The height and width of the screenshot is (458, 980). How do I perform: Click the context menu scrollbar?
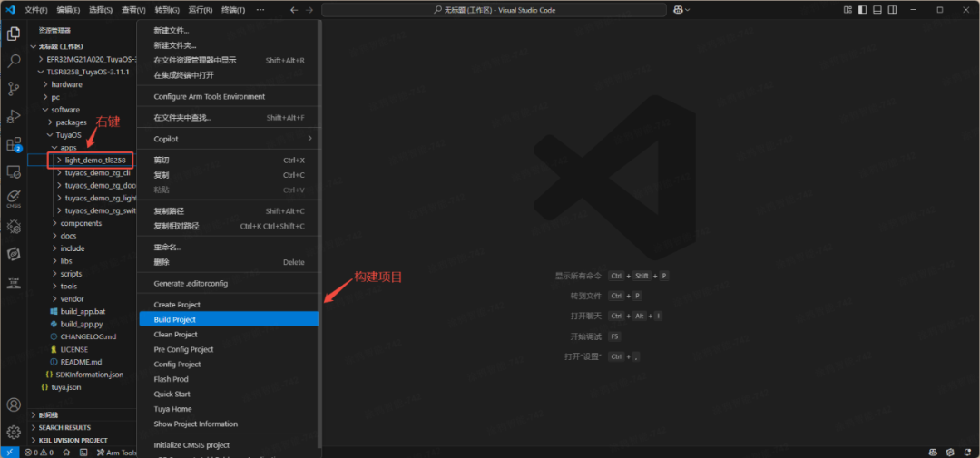point(320,233)
